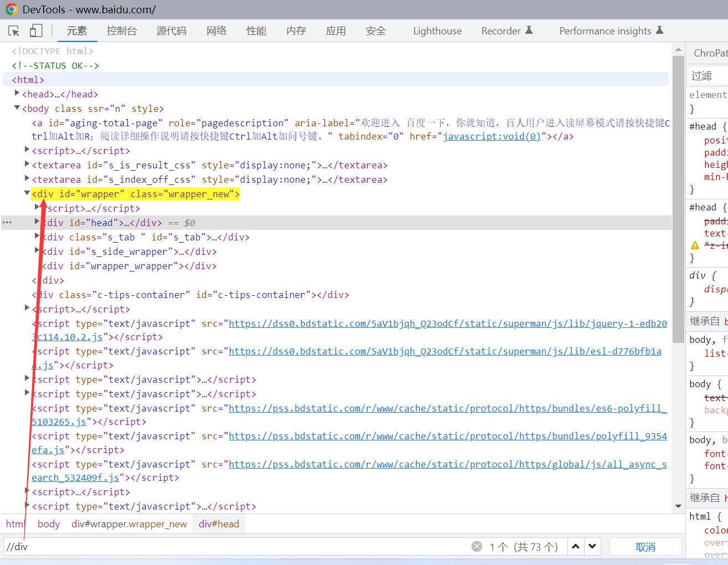Open the 控制台 tab

pyautogui.click(x=122, y=31)
